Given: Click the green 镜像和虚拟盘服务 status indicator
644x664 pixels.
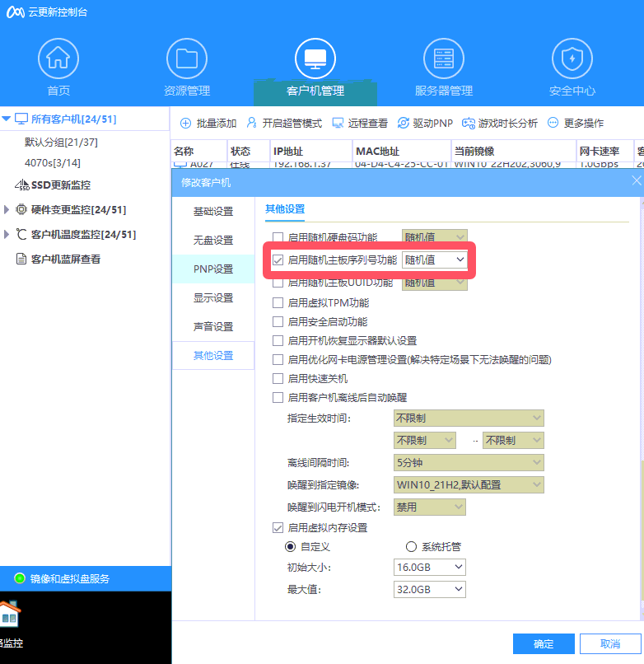Looking at the screenshot, I should point(20,578).
